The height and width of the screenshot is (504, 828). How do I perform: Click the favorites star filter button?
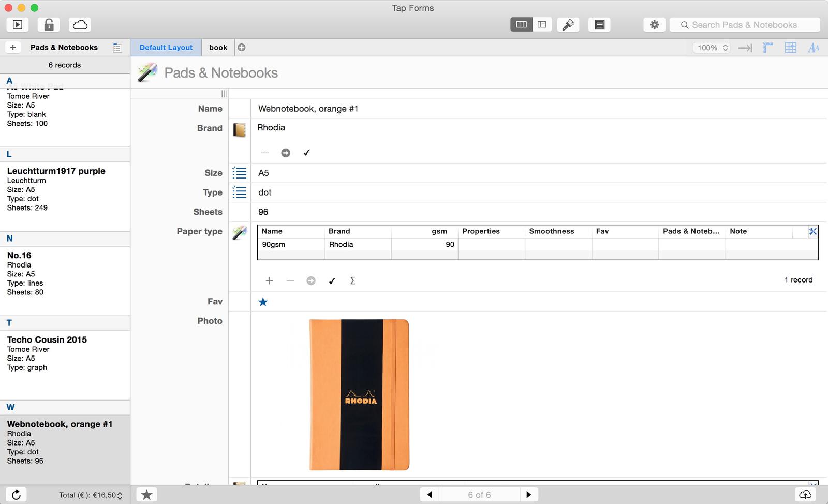147,495
